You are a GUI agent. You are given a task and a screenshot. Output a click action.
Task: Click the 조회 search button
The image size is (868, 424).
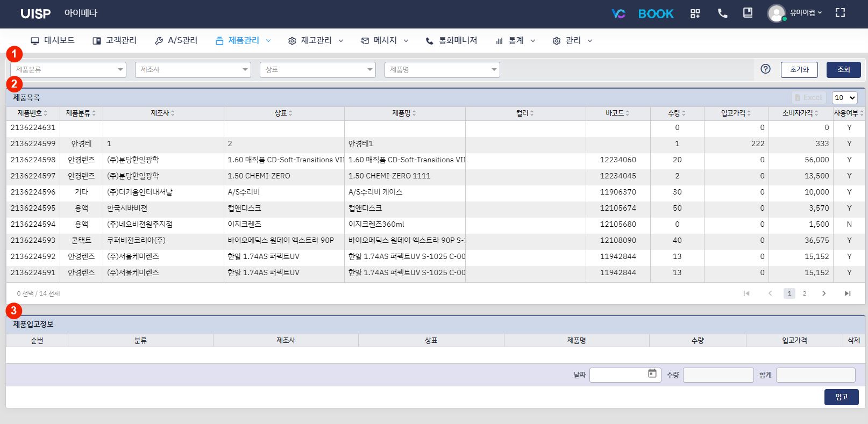coord(844,70)
